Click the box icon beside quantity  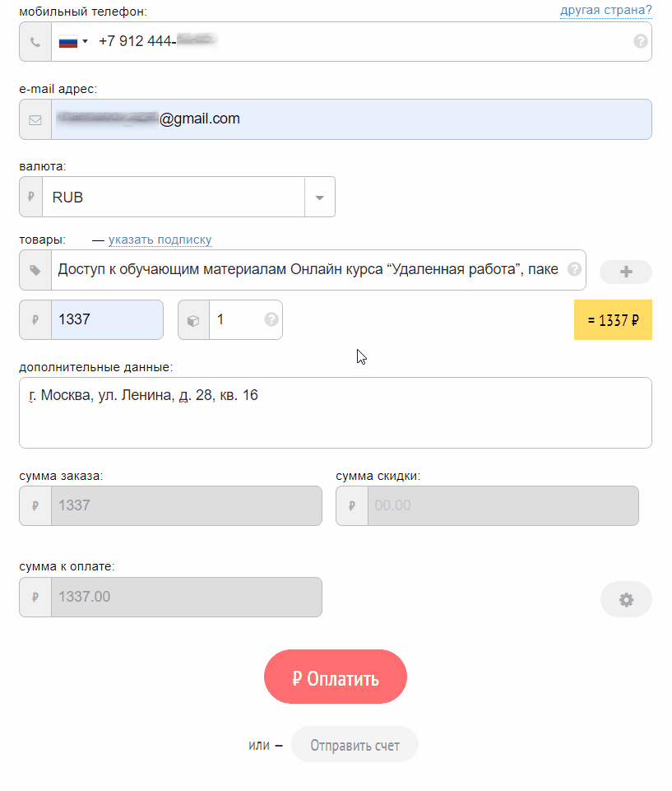[x=193, y=320]
